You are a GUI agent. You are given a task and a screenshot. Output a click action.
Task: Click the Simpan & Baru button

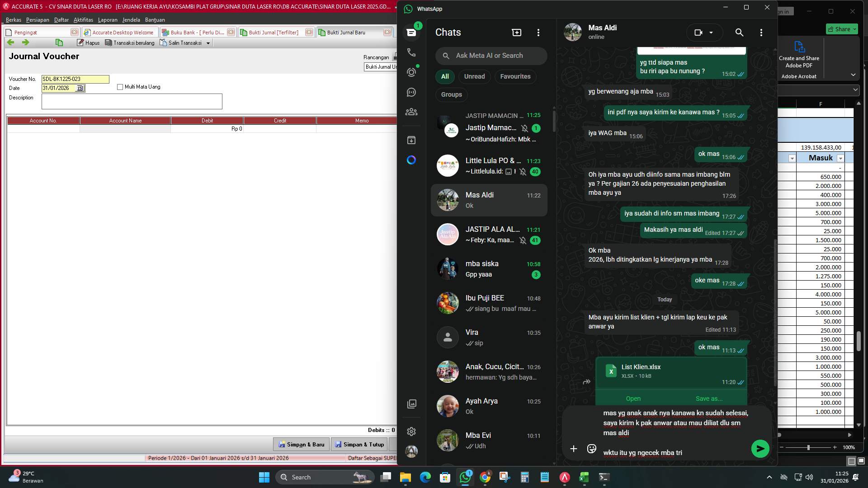point(301,444)
